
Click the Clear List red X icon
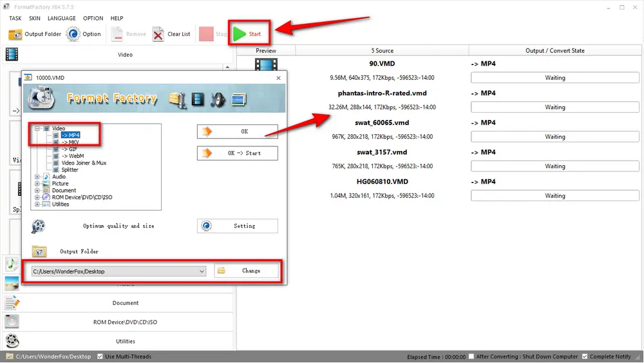(158, 34)
